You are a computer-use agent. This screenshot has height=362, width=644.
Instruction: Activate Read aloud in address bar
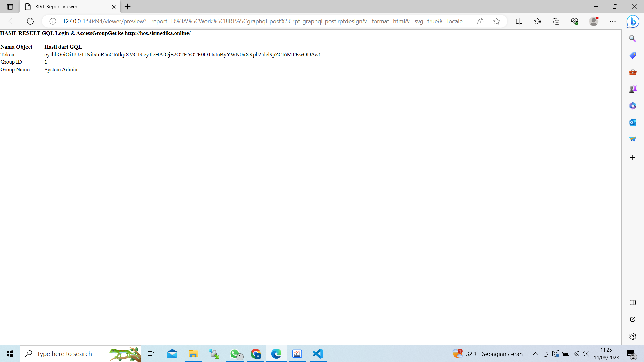[x=480, y=21]
